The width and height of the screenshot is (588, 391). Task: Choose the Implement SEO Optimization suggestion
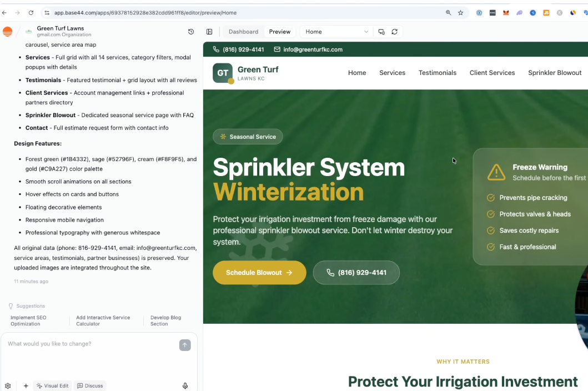pyautogui.click(x=28, y=321)
